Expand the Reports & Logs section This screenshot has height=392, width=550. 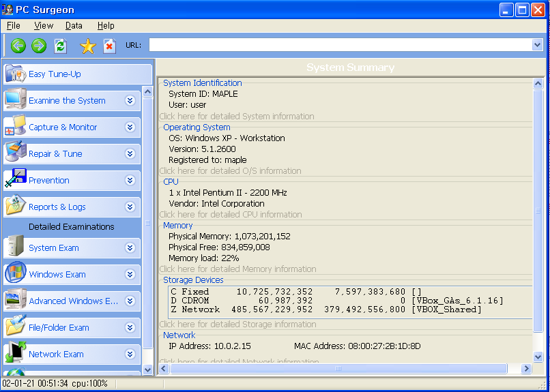click(130, 207)
